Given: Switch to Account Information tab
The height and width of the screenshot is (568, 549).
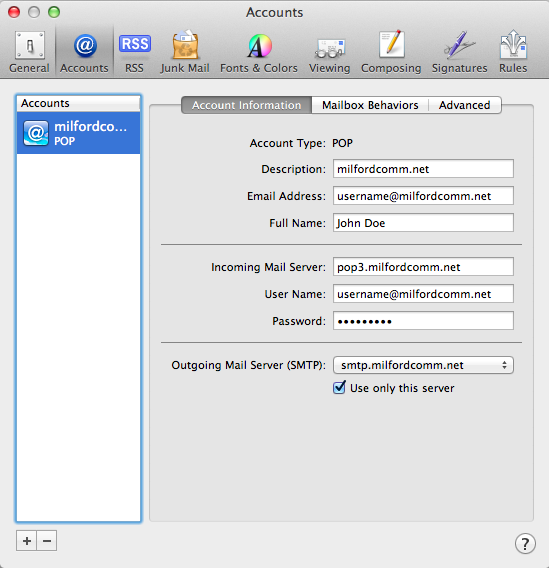Looking at the screenshot, I should click(x=246, y=105).
